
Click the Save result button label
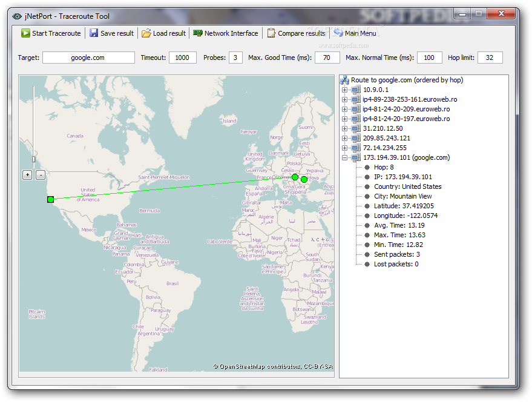coord(117,33)
